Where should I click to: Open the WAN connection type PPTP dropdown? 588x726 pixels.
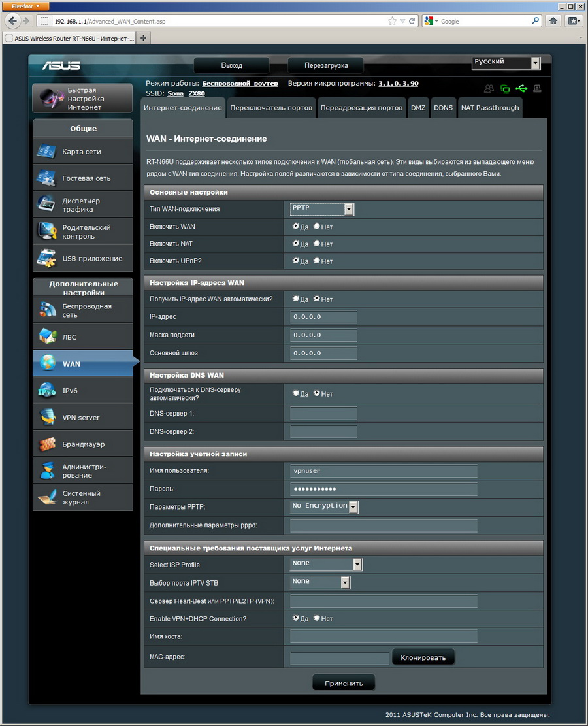(x=348, y=209)
